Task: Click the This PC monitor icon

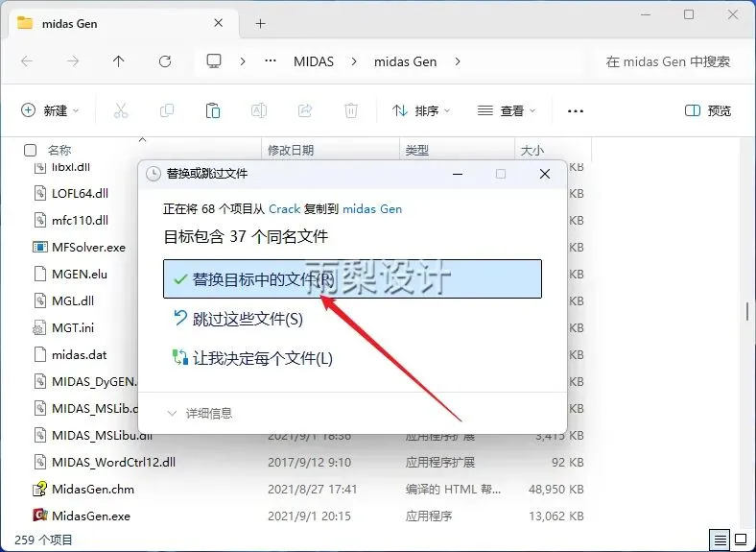Action: coord(214,61)
